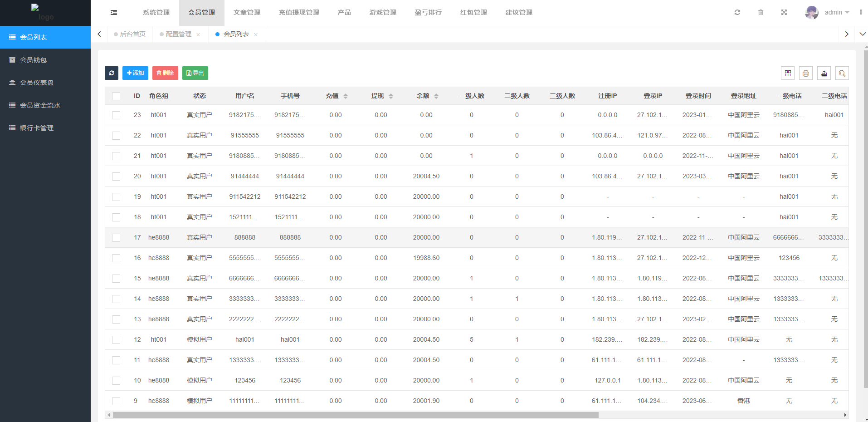868x422 pixels.
Task: Open the column filter grid icon
Action: pyautogui.click(x=788, y=73)
